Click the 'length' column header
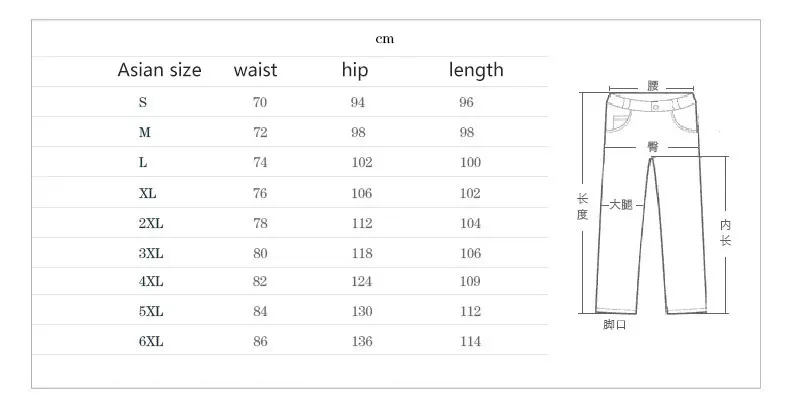The width and height of the screenshot is (790, 400). pos(476,70)
